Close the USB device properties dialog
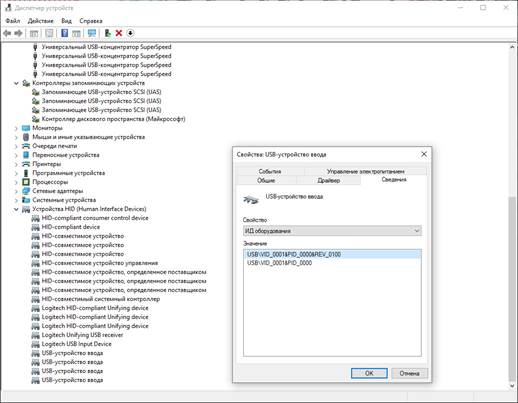This screenshot has width=518, height=403. [x=424, y=154]
